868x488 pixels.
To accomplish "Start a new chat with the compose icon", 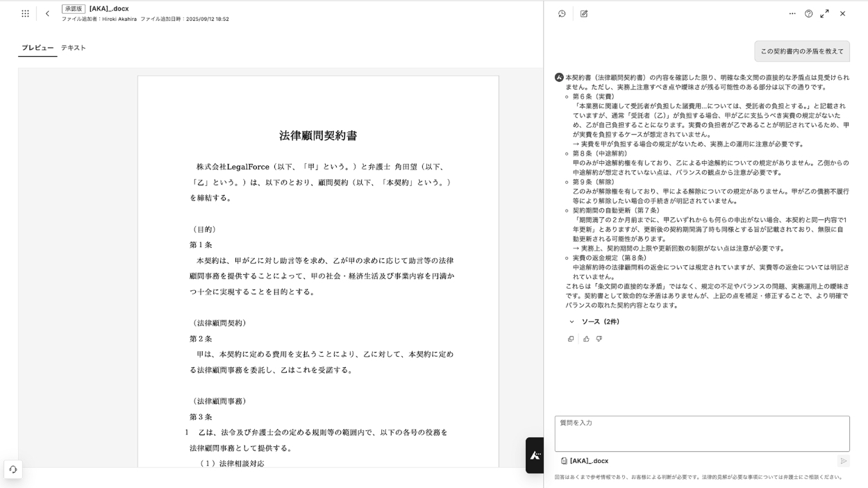I will click(x=584, y=13).
